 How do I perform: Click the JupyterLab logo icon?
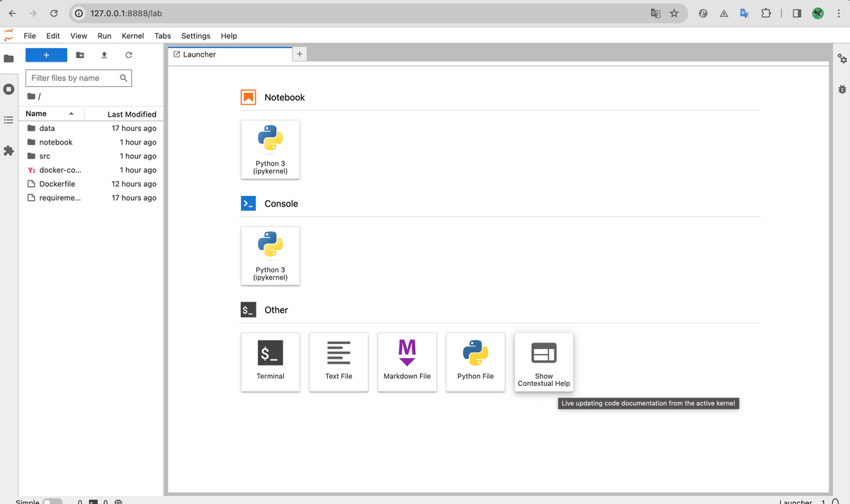coord(8,35)
